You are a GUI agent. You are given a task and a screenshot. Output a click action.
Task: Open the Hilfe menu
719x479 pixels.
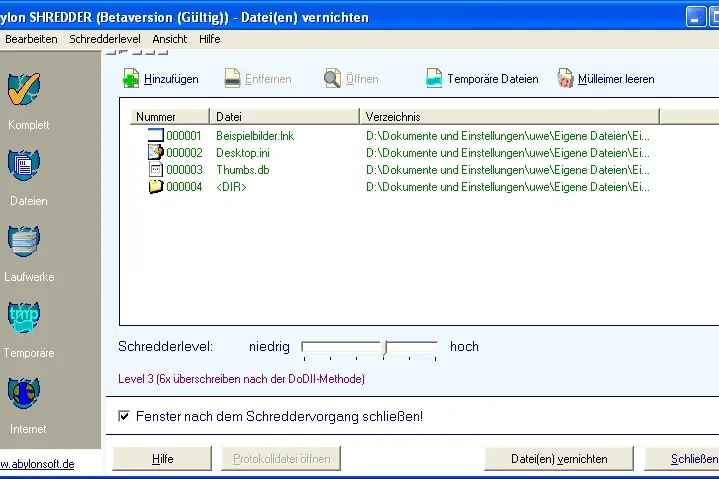[x=210, y=39]
